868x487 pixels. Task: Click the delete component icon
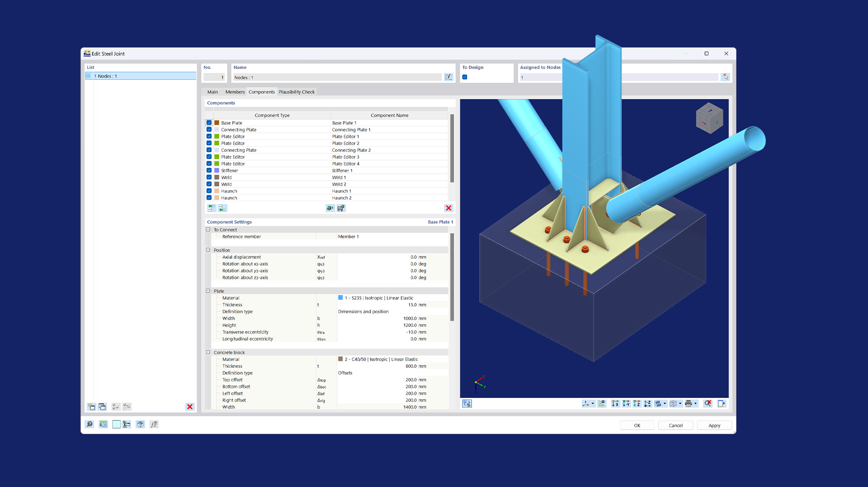click(x=448, y=208)
